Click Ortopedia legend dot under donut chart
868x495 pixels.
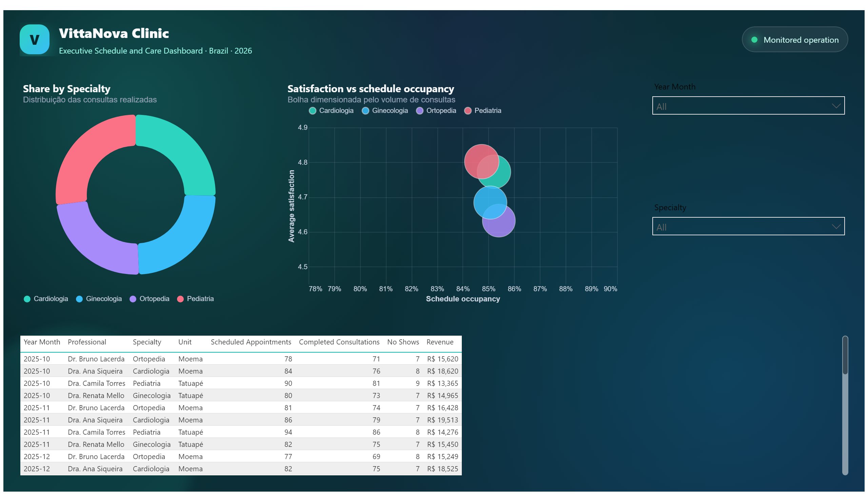pos(133,299)
